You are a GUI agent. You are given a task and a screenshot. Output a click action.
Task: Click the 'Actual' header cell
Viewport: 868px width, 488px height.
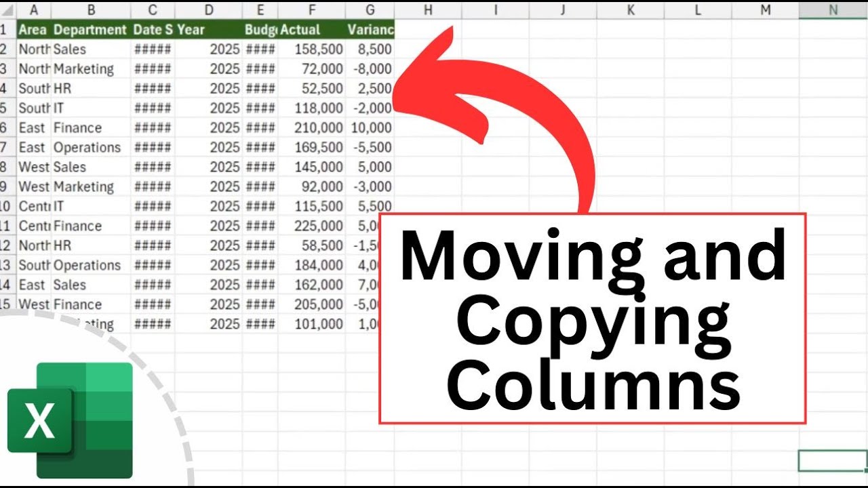311,29
